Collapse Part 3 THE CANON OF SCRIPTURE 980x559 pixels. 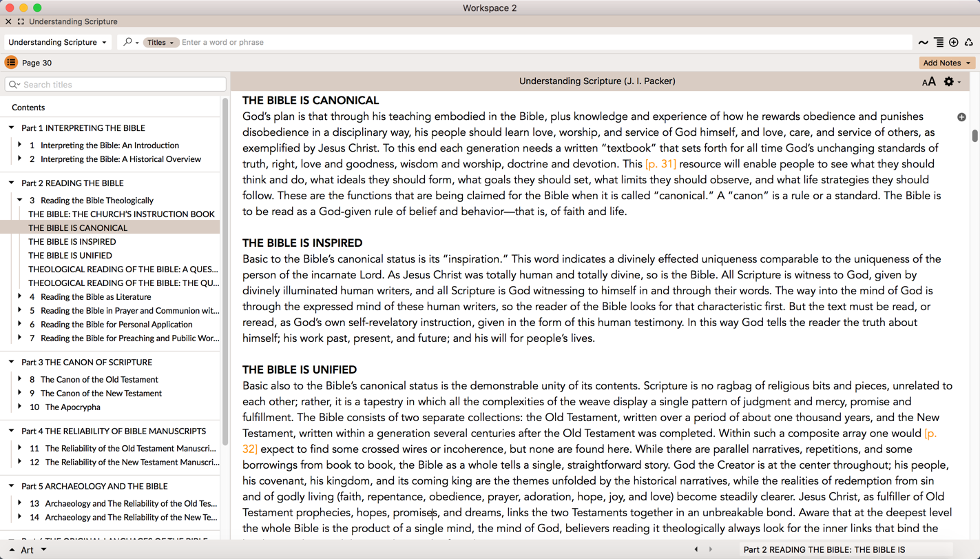(x=12, y=362)
